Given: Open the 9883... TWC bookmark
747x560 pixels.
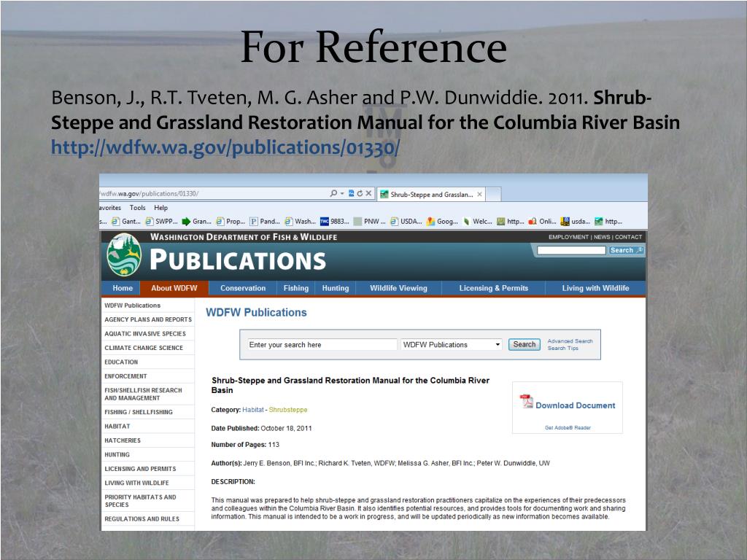Looking at the screenshot, I should coord(335,222).
